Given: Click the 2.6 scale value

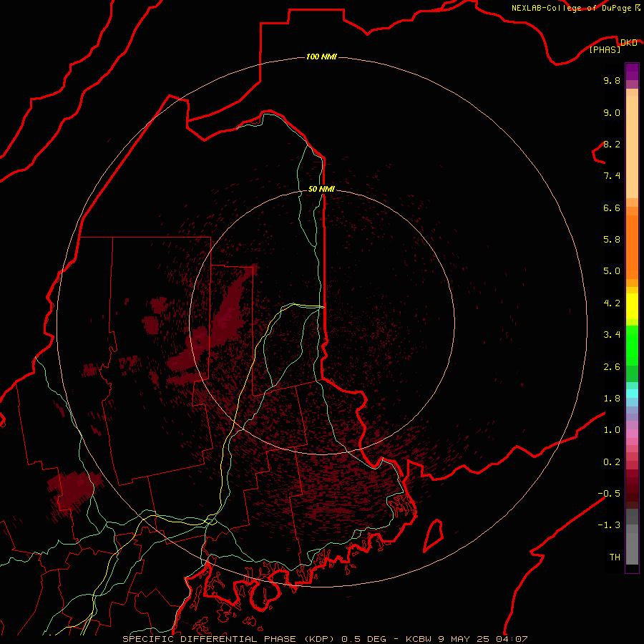Looking at the screenshot, I should [x=612, y=367].
